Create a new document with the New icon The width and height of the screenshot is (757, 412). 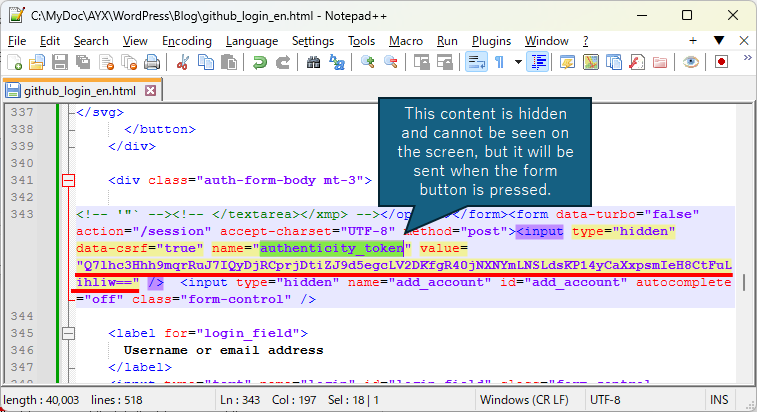tap(14, 62)
